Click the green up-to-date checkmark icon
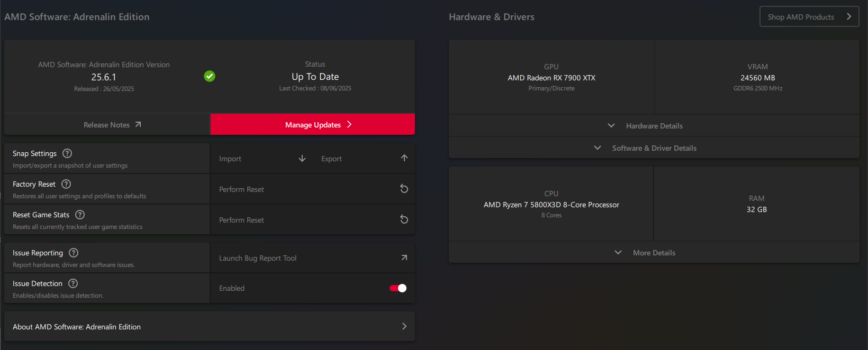The width and height of the screenshot is (868, 350). coord(210,76)
